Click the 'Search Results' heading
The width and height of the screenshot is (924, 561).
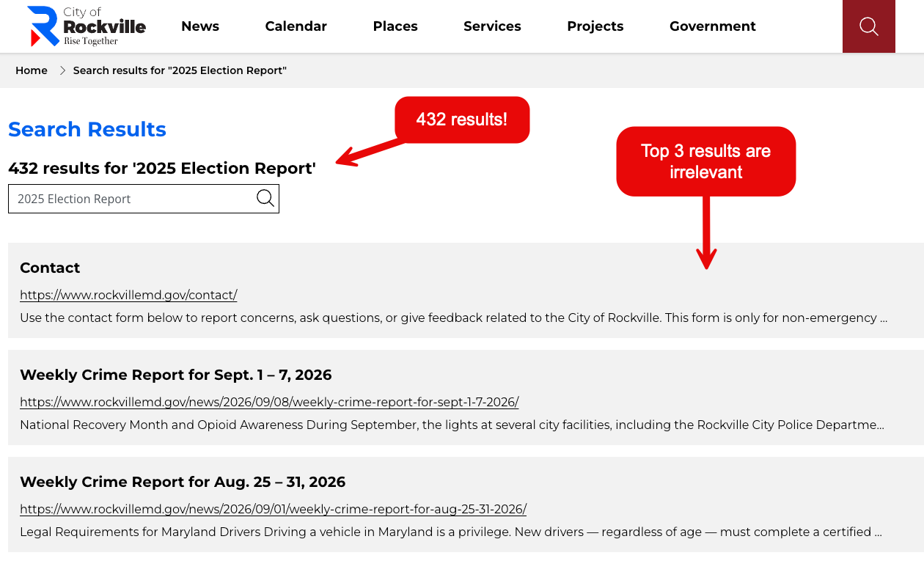87,129
